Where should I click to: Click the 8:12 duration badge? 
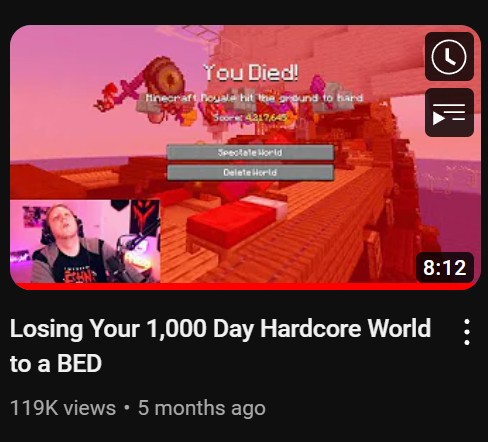click(x=445, y=267)
